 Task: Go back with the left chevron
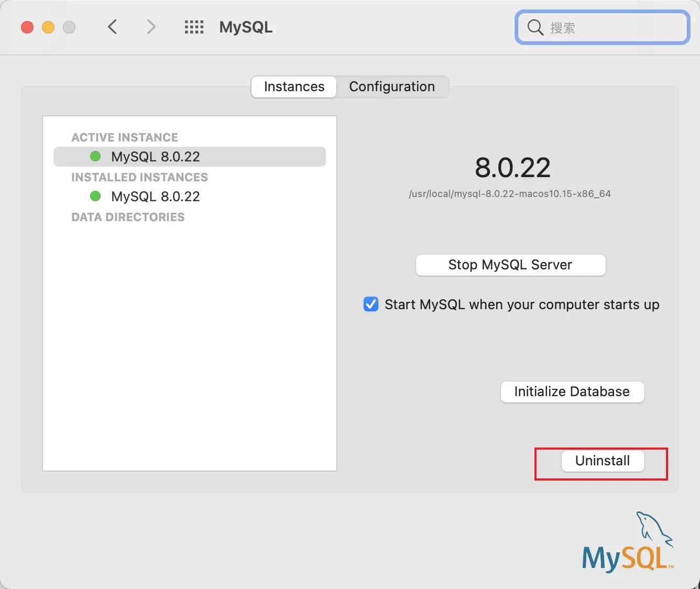(x=112, y=27)
